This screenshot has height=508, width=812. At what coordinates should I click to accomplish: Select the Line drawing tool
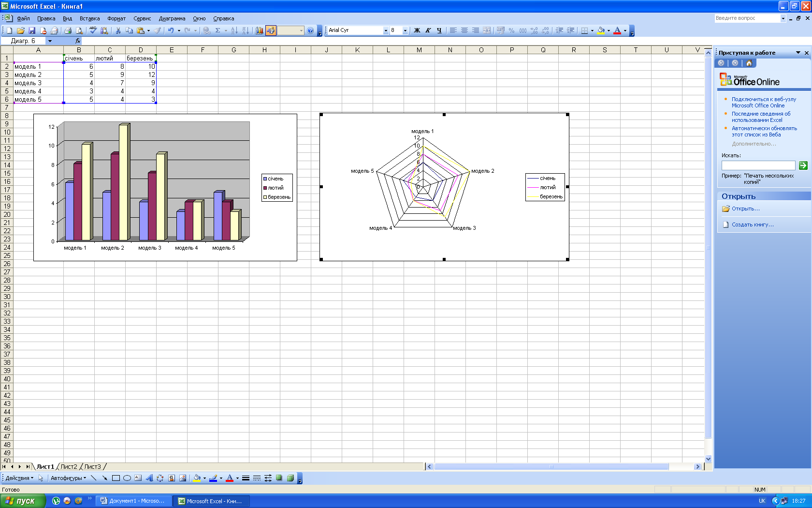tap(93, 478)
